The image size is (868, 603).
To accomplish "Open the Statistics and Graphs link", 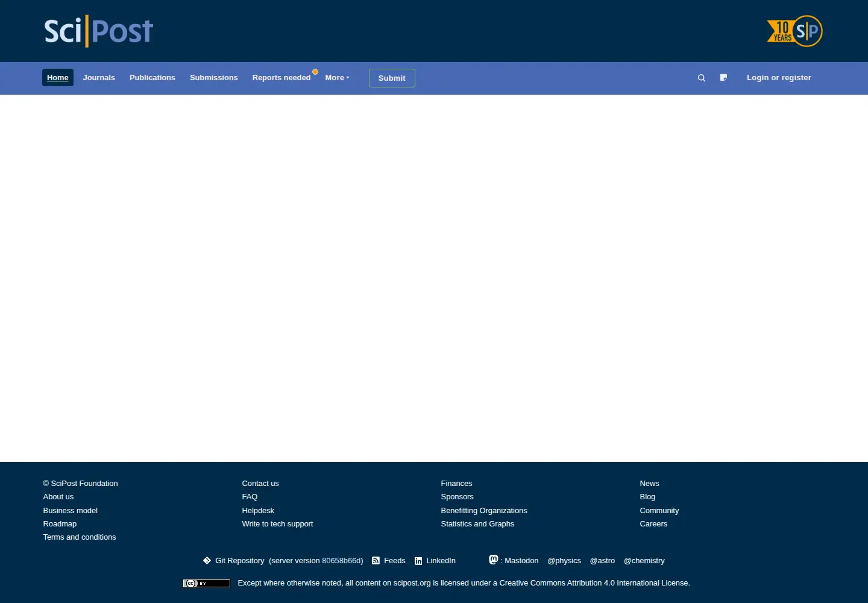I will coord(477,524).
